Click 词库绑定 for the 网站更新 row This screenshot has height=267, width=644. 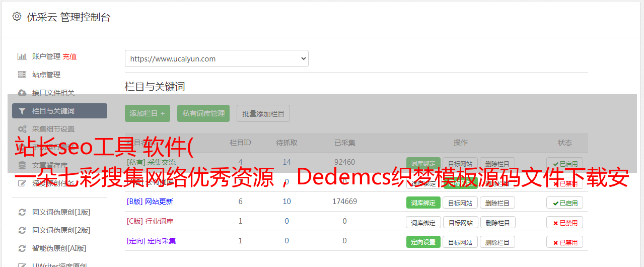coord(423,203)
